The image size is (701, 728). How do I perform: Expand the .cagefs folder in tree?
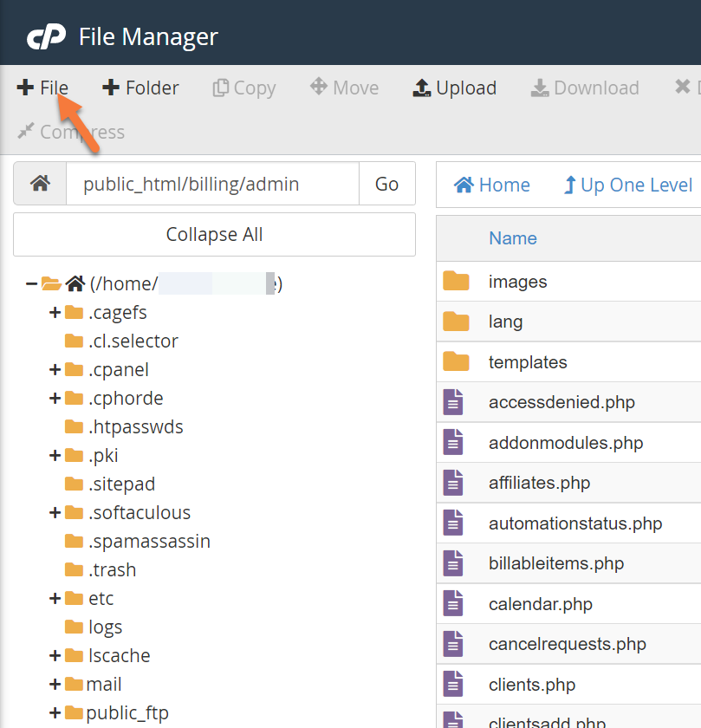(x=55, y=312)
